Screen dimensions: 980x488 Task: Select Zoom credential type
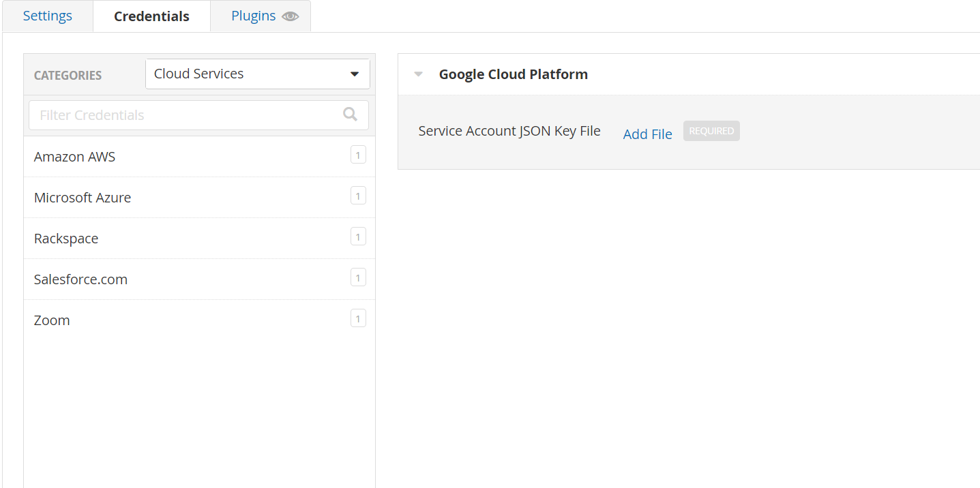pyautogui.click(x=52, y=320)
